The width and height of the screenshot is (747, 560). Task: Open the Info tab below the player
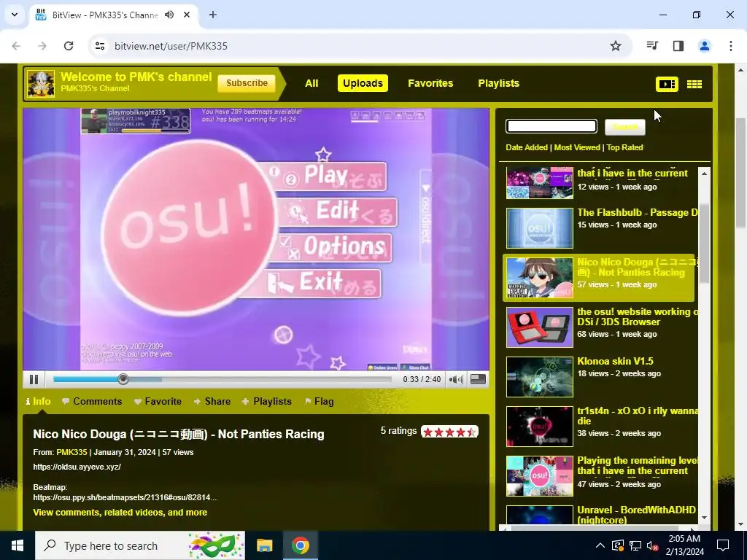click(x=38, y=402)
